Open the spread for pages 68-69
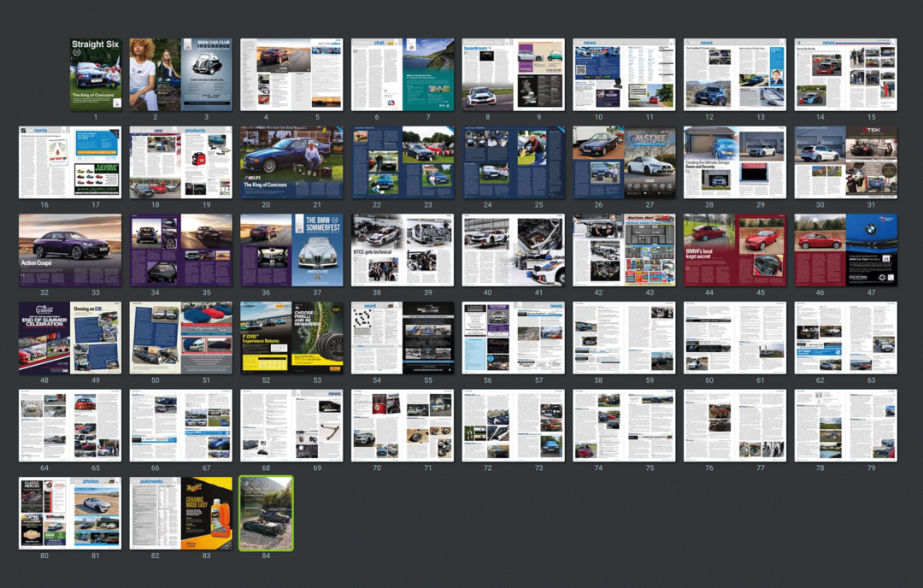 [291, 426]
